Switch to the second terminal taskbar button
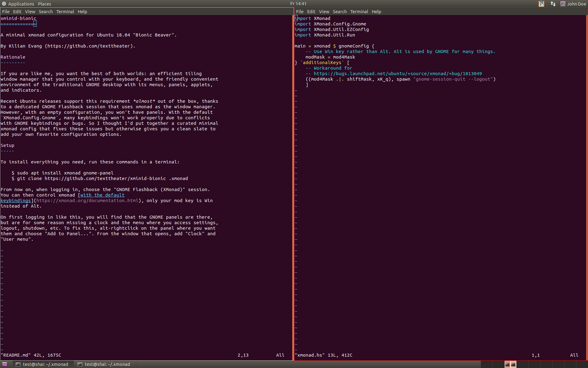Image resolution: width=588 pixels, height=368 pixels. (104, 364)
